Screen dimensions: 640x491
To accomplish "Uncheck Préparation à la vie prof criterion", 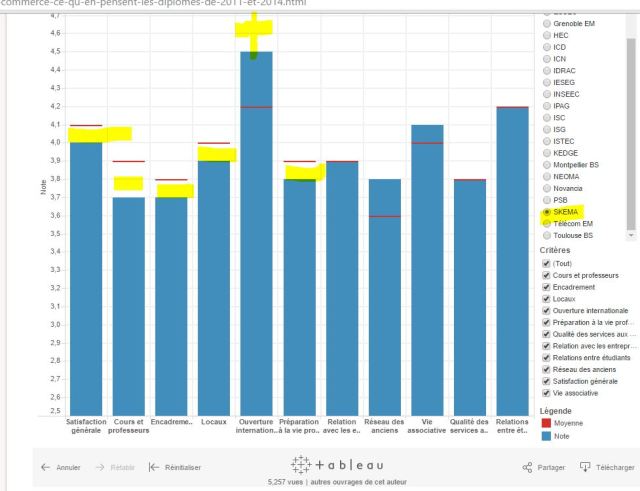I will (x=546, y=322).
